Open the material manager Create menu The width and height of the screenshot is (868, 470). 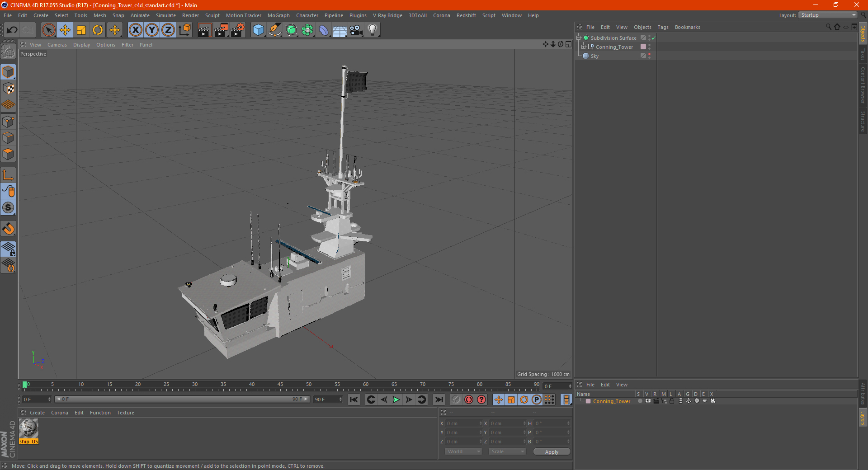click(37, 413)
